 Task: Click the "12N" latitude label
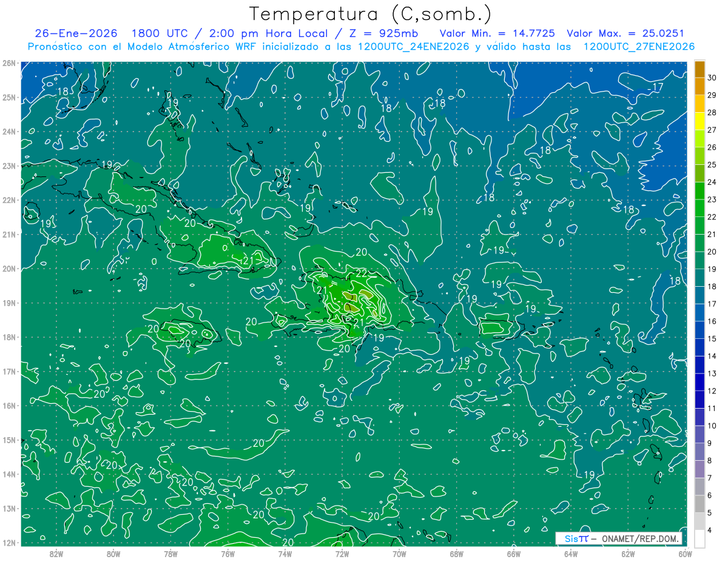(x=8, y=543)
